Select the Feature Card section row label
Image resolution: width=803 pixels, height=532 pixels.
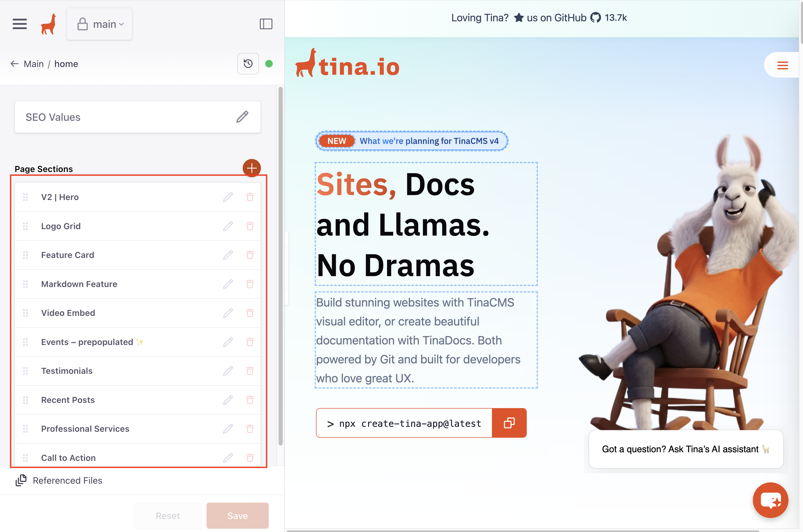[68, 255]
